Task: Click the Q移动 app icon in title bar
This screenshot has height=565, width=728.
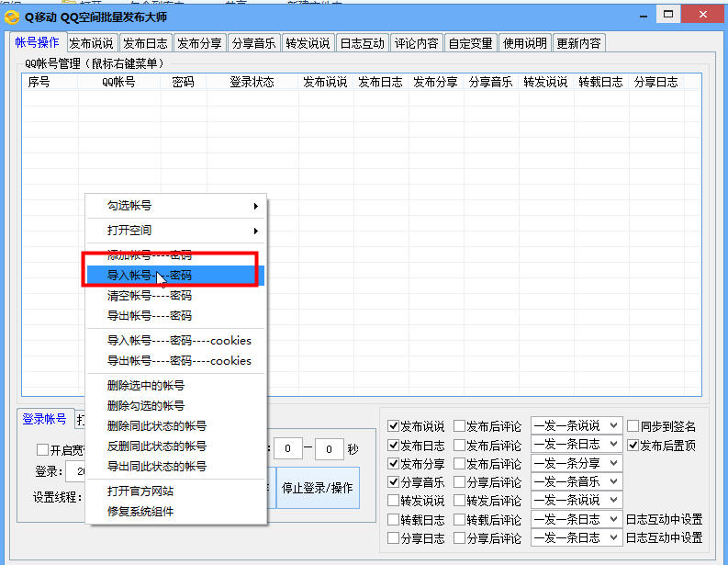Action: (12, 17)
